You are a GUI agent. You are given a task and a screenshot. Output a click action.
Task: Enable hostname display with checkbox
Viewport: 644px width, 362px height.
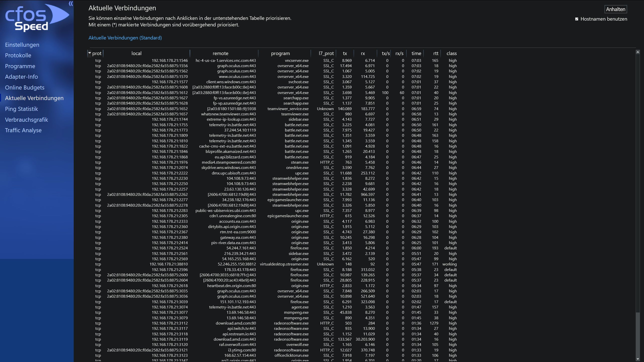pos(576,19)
